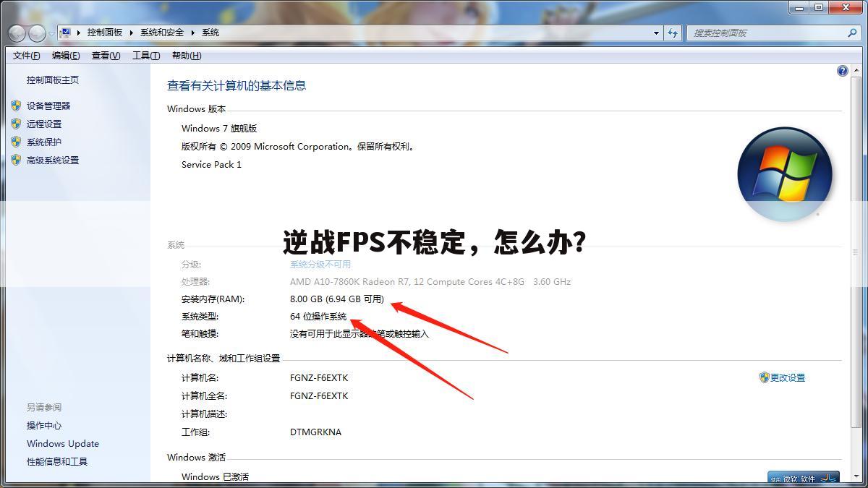Click the computer name FGNZ-F6EXTK beside 计算机名
Image resolution: width=868 pixels, height=488 pixels.
point(319,378)
